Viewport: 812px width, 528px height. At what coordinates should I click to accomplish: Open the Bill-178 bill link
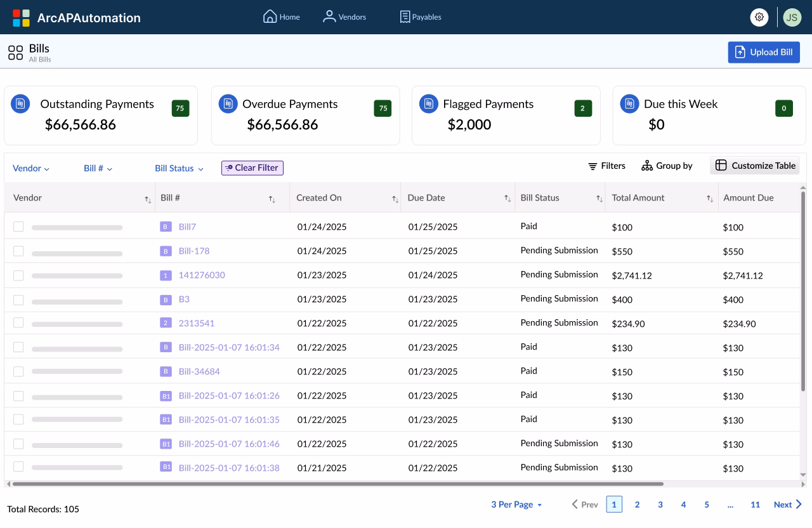pyautogui.click(x=194, y=251)
